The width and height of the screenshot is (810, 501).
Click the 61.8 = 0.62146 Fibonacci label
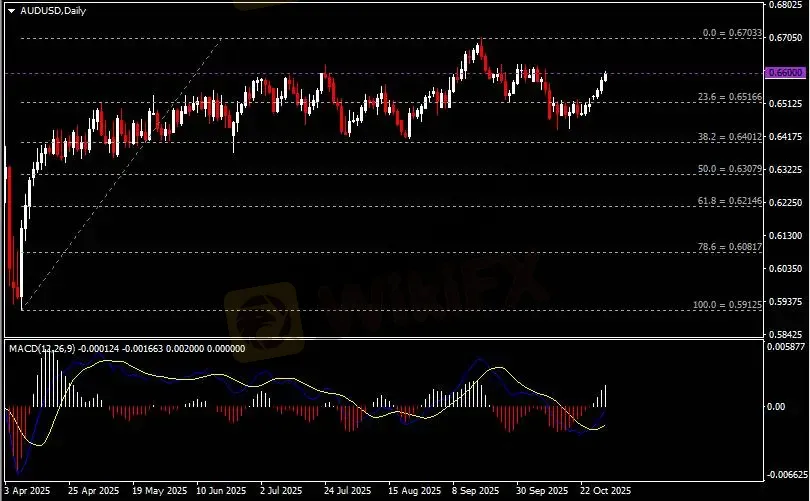731,201
